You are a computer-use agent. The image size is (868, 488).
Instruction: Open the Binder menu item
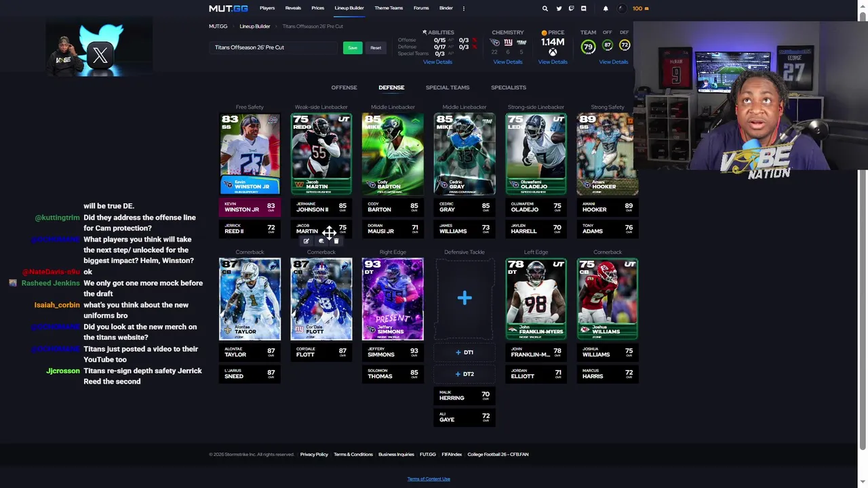pyautogui.click(x=446, y=8)
